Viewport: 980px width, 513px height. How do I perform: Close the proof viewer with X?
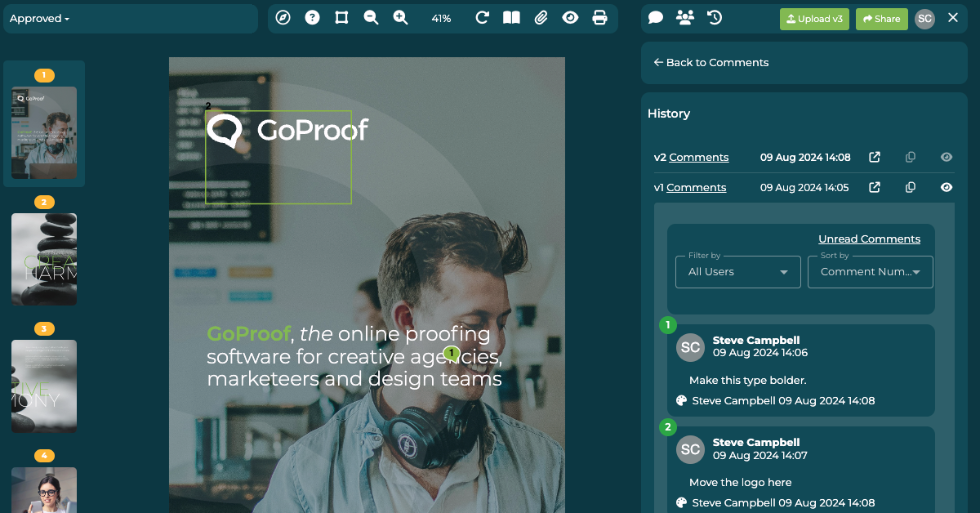953,18
